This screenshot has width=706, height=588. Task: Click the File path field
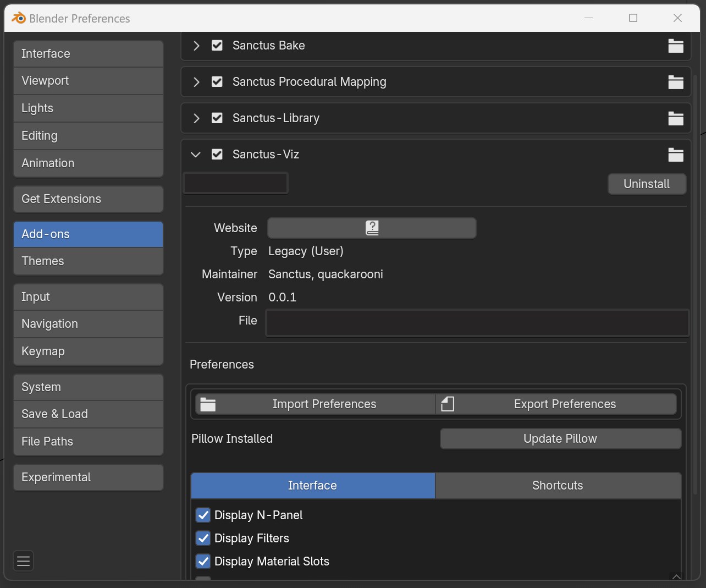point(477,322)
